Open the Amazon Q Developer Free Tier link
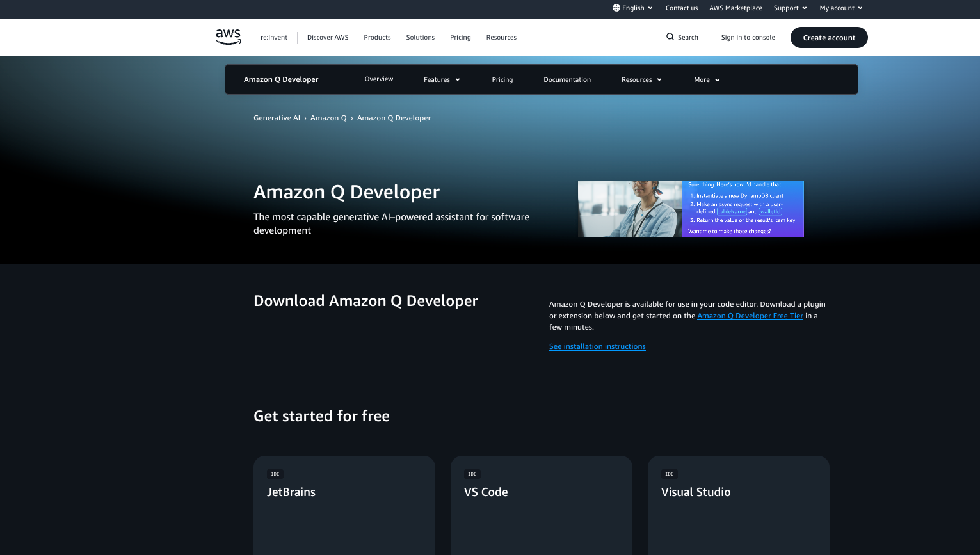The height and width of the screenshot is (555, 980). (x=750, y=316)
